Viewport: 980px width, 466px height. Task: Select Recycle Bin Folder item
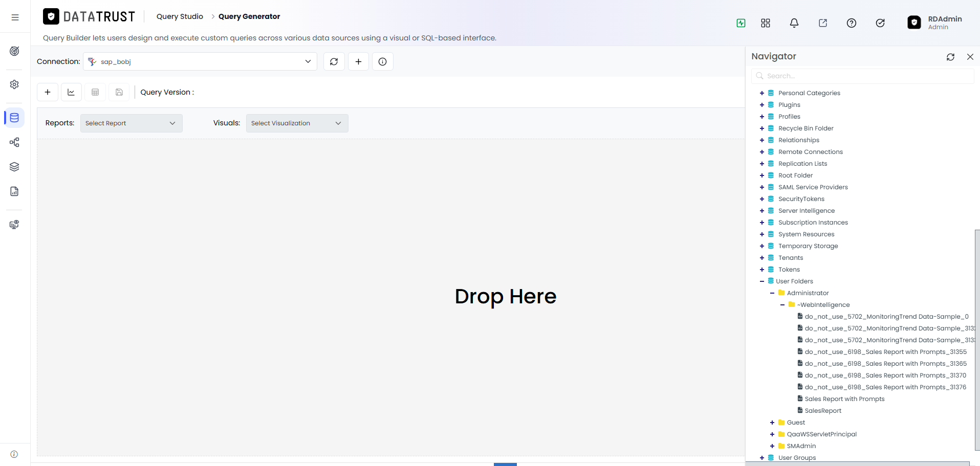(806, 128)
